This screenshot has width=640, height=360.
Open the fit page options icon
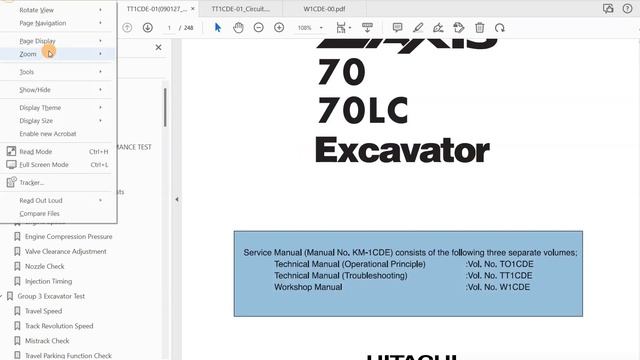point(343,28)
